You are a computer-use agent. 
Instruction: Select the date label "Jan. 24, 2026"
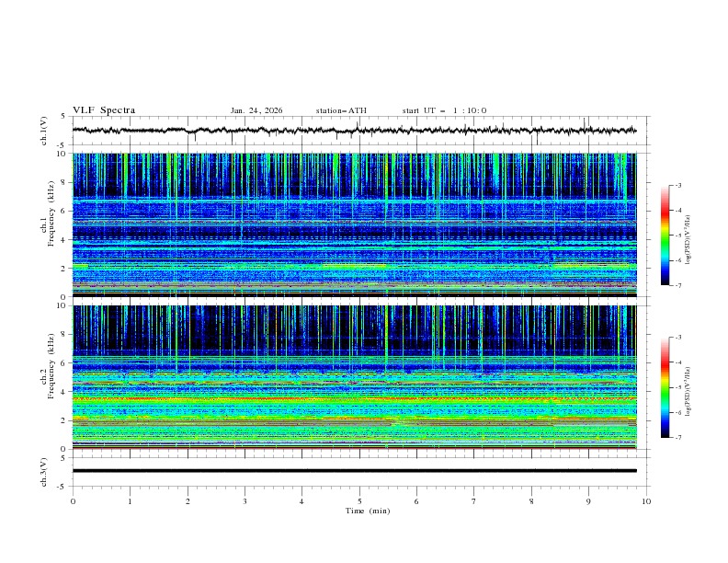click(256, 110)
